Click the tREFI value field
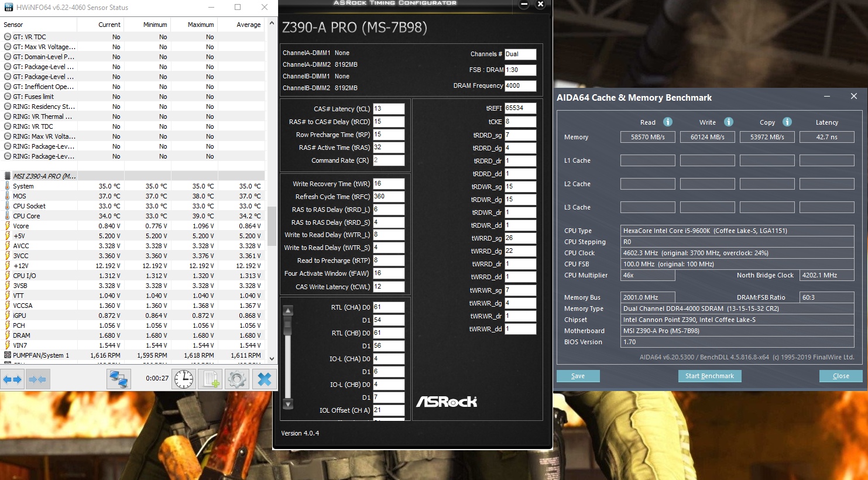The image size is (868, 480). tap(520, 108)
